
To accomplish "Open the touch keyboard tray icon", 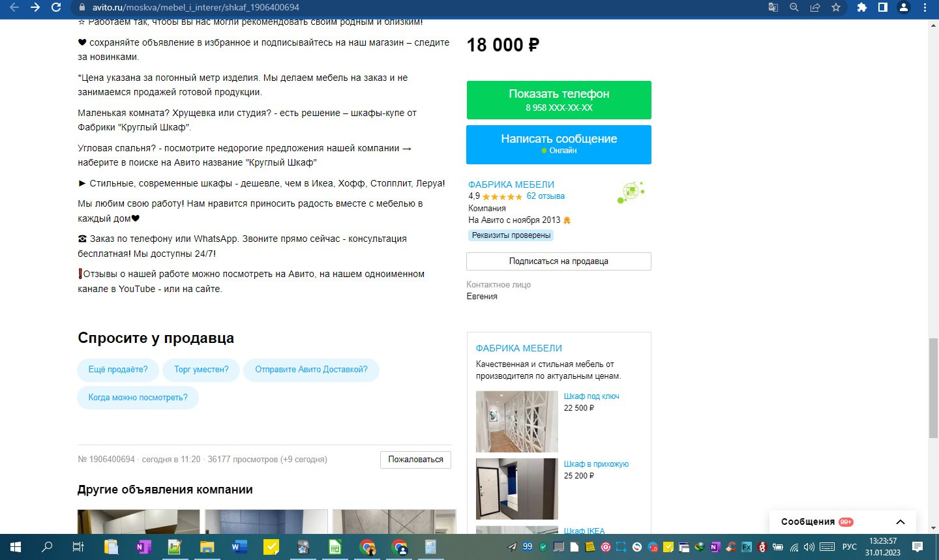I will click(827, 547).
